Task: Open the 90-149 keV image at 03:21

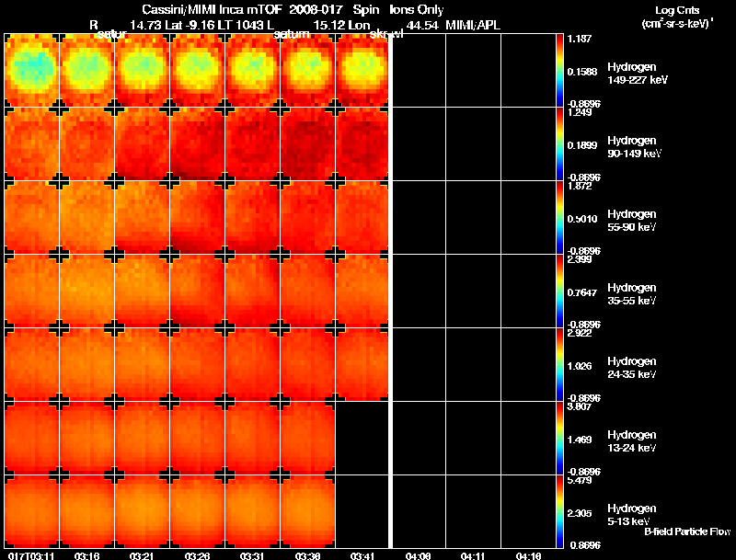Action: pos(143,144)
